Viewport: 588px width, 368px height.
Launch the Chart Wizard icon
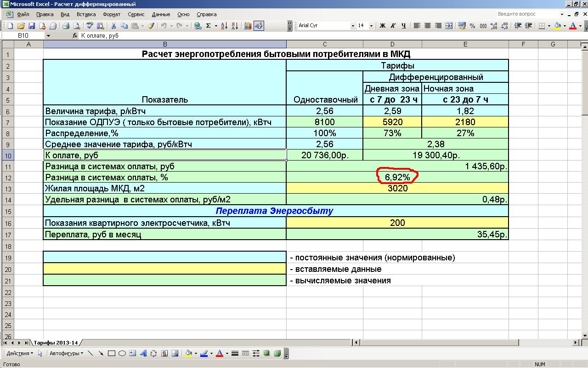[248, 26]
